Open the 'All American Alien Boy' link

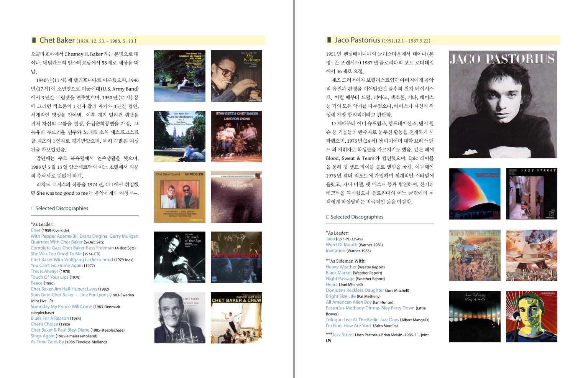coord(349,302)
